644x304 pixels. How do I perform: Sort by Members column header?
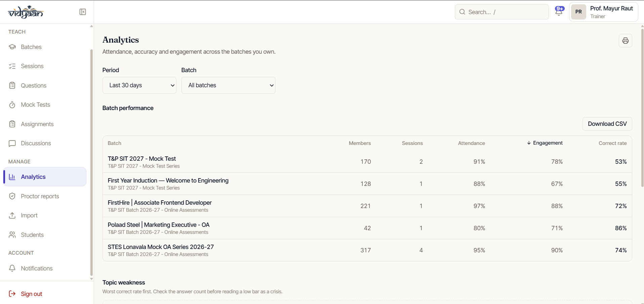pos(360,143)
